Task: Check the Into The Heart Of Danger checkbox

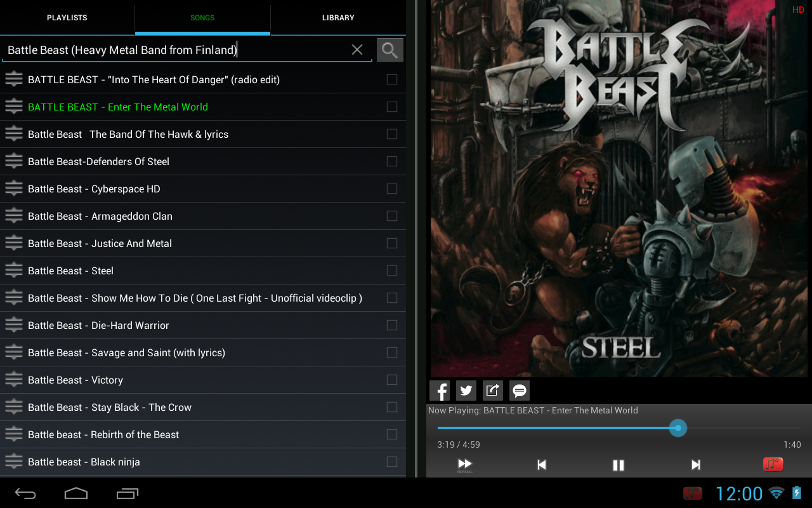Action: pyautogui.click(x=392, y=79)
